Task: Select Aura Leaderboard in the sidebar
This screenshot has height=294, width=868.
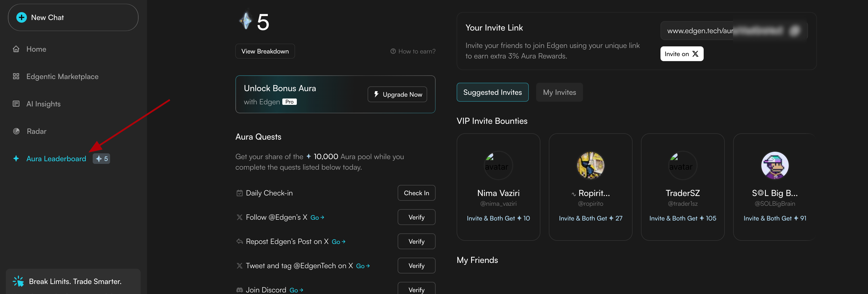Action: pos(56,159)
